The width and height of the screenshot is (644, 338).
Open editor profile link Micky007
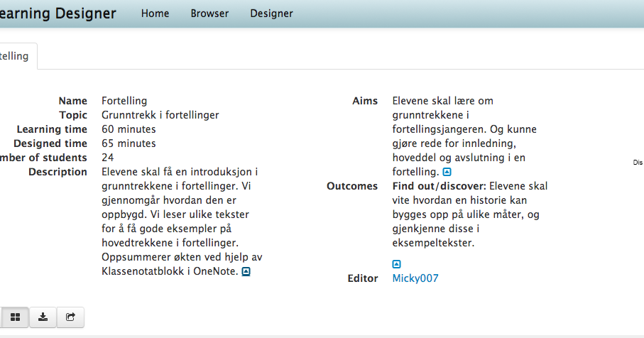(x=415, y=278)
